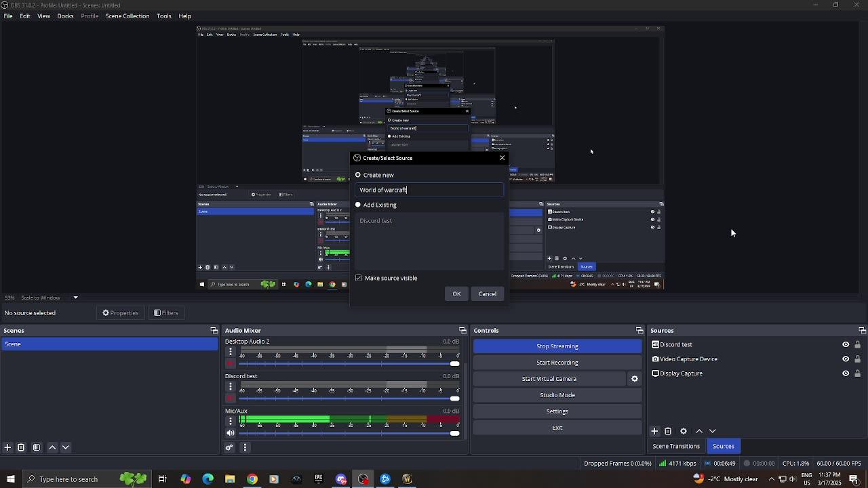Toggle visibility eye for Display Capture
Viewport: 868px width, 488px height.
coord(846,373)
